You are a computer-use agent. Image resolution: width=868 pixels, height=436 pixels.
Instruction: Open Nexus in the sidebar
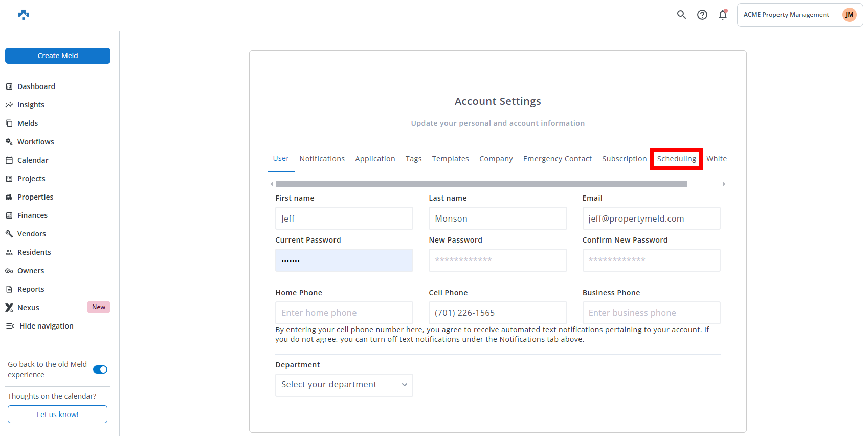[28, 308]
